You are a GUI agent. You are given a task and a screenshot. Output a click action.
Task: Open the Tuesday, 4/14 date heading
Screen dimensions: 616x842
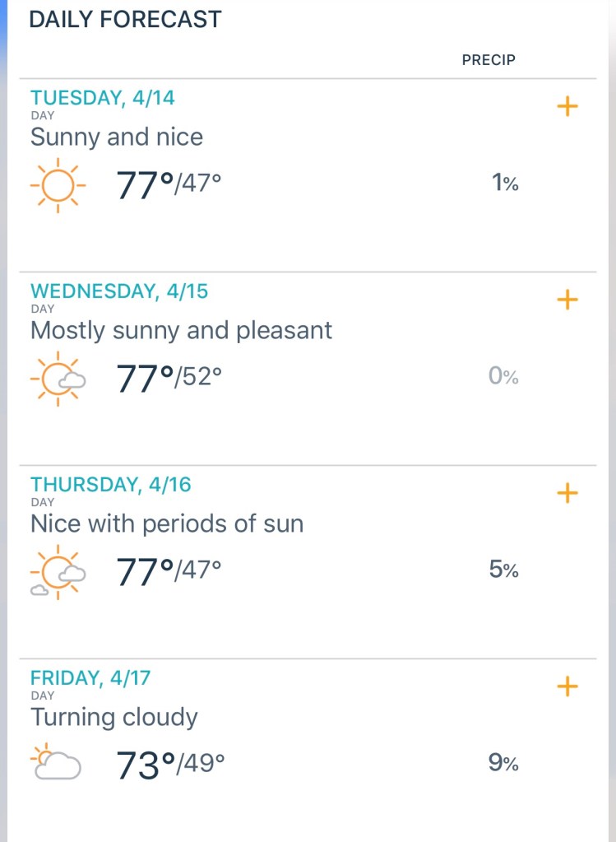pyautogui.click(x=103, y=98)
